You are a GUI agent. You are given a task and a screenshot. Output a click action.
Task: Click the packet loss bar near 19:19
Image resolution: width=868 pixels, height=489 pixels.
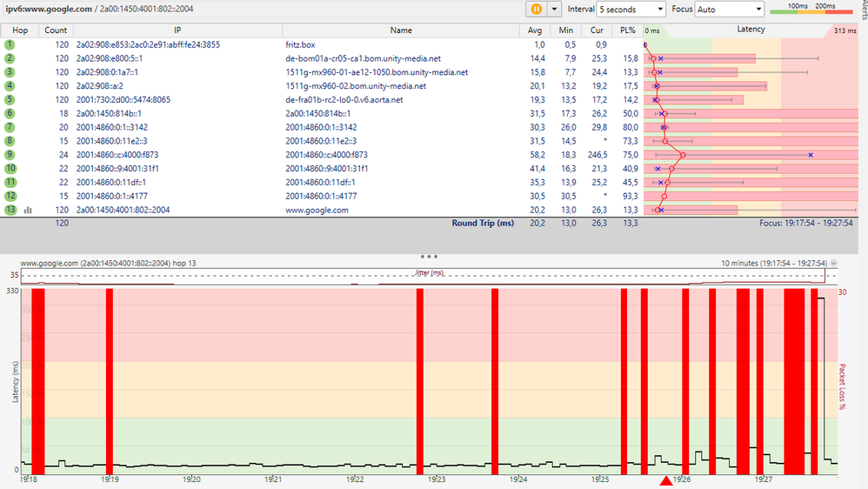click(109, 382)
